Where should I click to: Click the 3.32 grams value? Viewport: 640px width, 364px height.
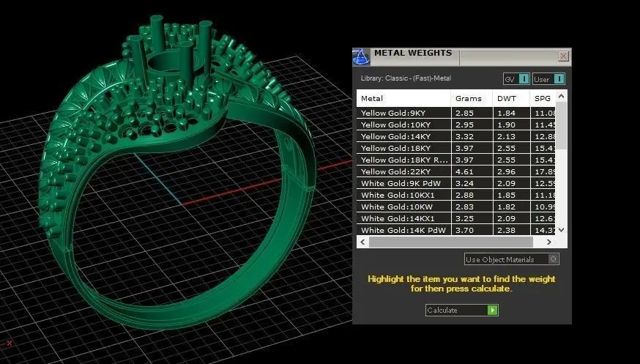464,137
